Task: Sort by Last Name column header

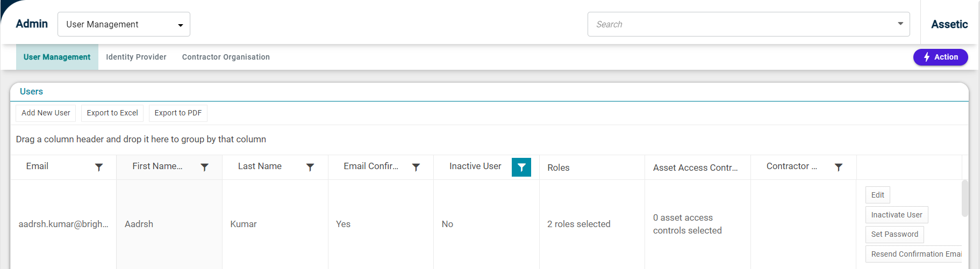Action: coord(260,166)
